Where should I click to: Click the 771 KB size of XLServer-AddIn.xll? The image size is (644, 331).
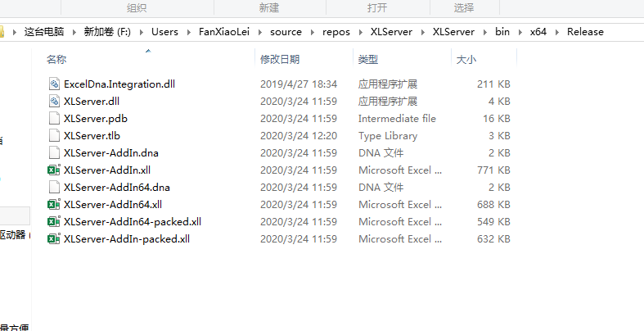click(493, 170)
